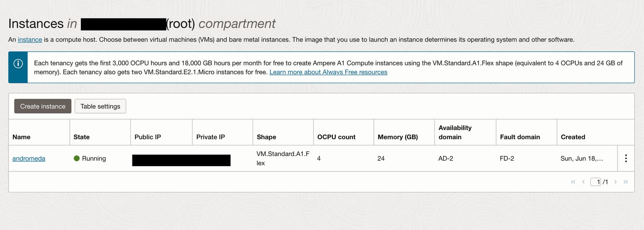Click the Create instance button

(x=43, y=106)
